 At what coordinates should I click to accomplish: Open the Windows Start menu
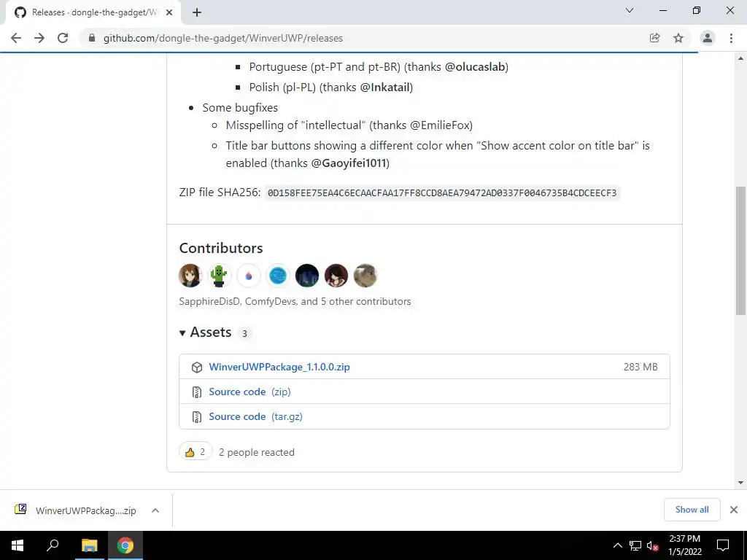[x=18, y=545]
